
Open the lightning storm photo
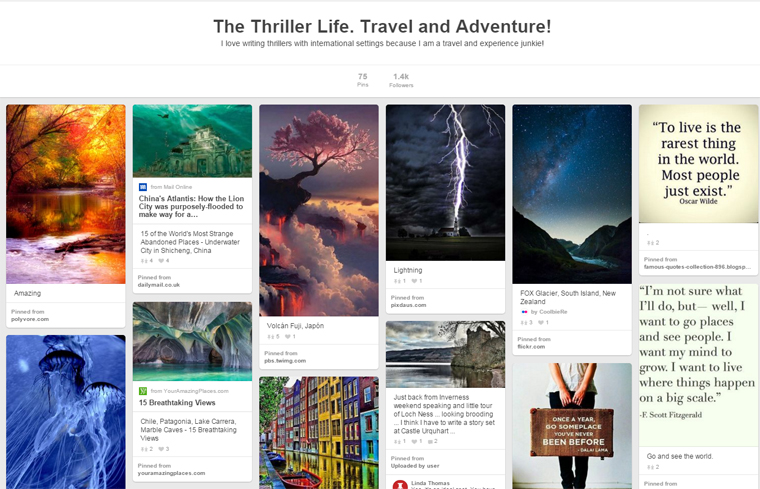click(x=445, y=183)
